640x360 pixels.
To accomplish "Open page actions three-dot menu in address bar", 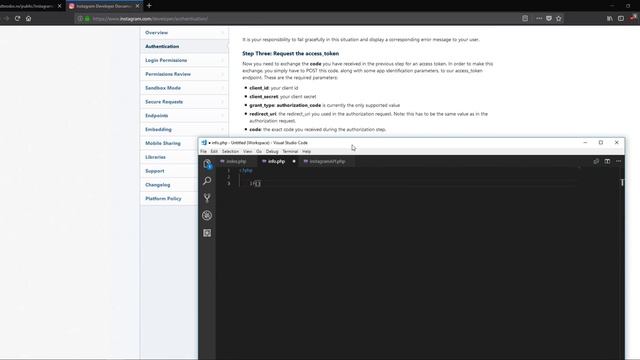I will click(x=539, y=18).
